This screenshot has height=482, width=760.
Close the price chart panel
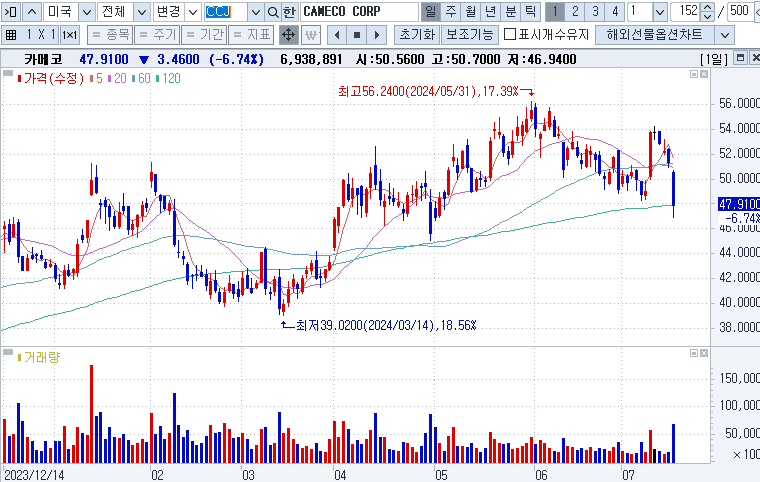pos(704,74)
